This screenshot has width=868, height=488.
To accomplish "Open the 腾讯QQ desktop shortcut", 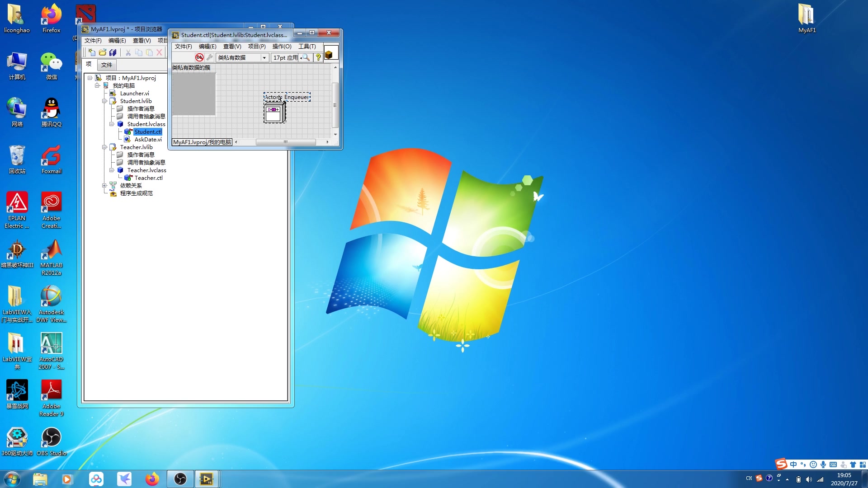I will coord(51,113).
